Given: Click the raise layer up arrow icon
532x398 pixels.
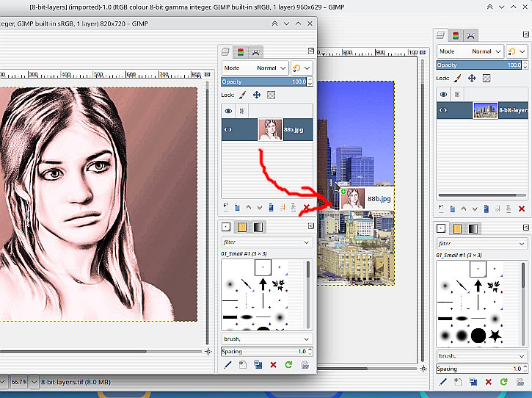Looking at the screenshot, I should pos(248,208).
